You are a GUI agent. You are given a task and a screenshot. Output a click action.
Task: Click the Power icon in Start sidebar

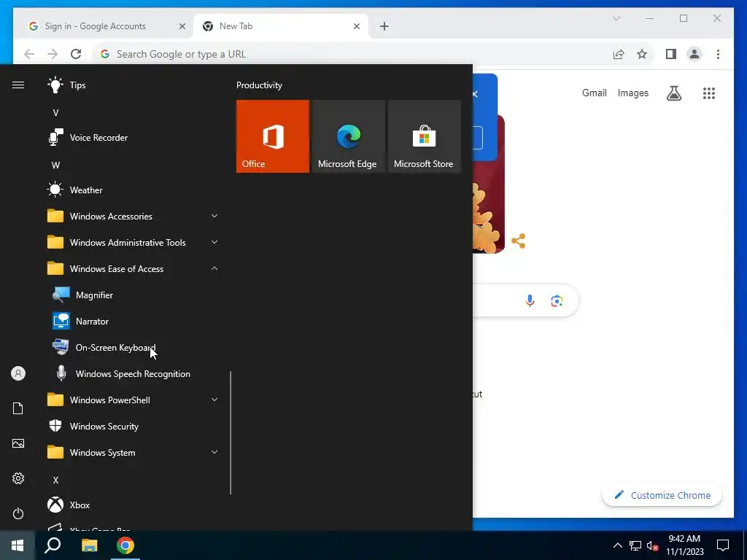pyautogui.click(x=18, y=513)
